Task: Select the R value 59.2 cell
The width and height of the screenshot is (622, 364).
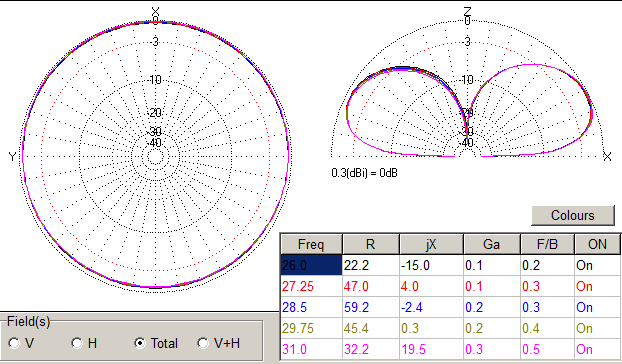Action: point(371,307)
